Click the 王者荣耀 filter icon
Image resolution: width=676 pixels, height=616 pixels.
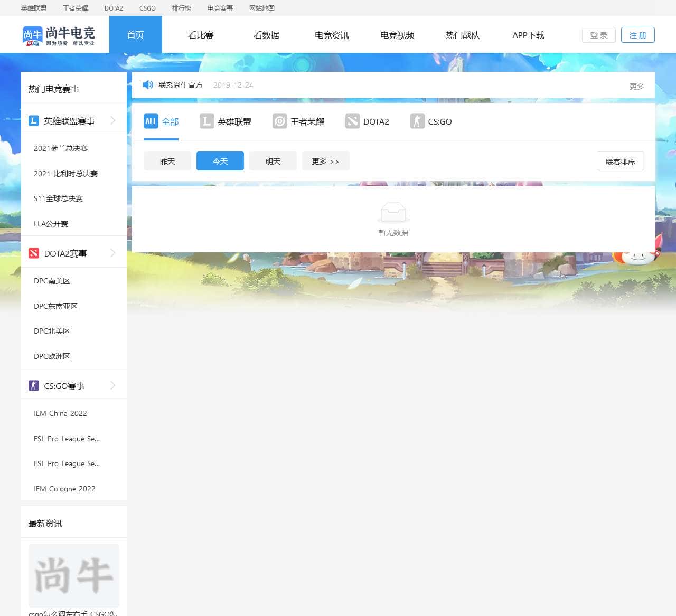click(x=279, y=121)
